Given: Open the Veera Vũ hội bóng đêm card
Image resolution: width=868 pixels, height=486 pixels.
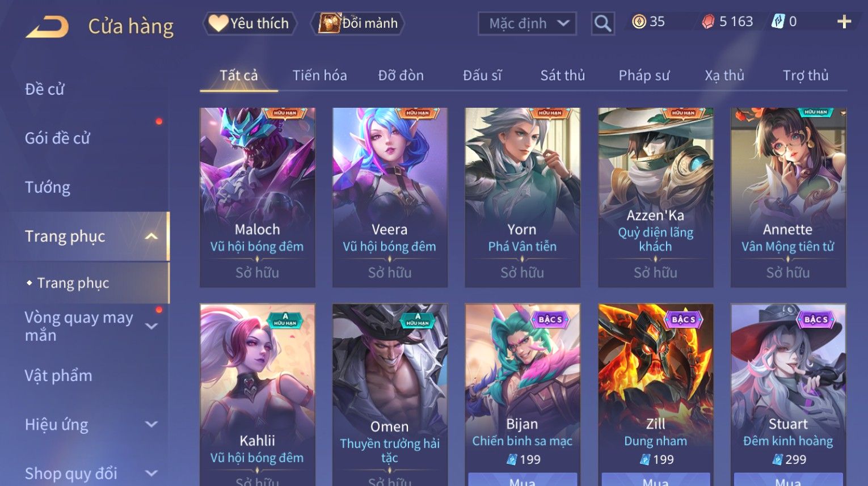Looking at the screenshot, I should click(x=390, y=197).
